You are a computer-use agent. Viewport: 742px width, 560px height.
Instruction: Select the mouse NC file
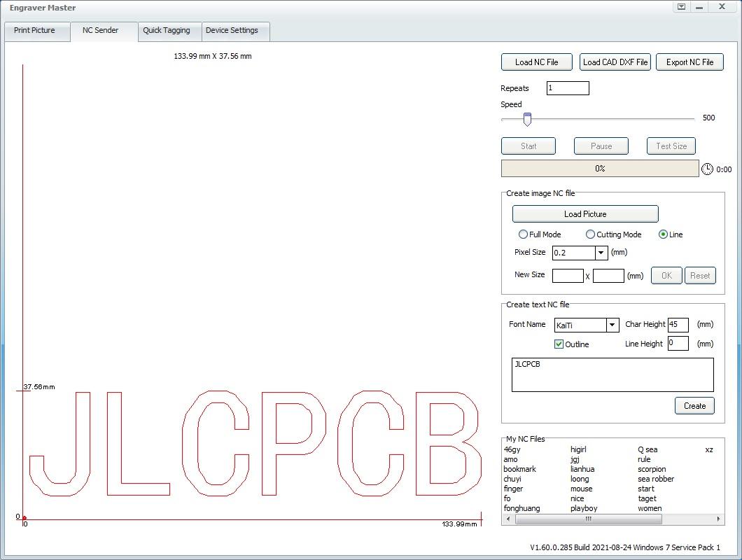pyautogui.click(x=582, y=489)
